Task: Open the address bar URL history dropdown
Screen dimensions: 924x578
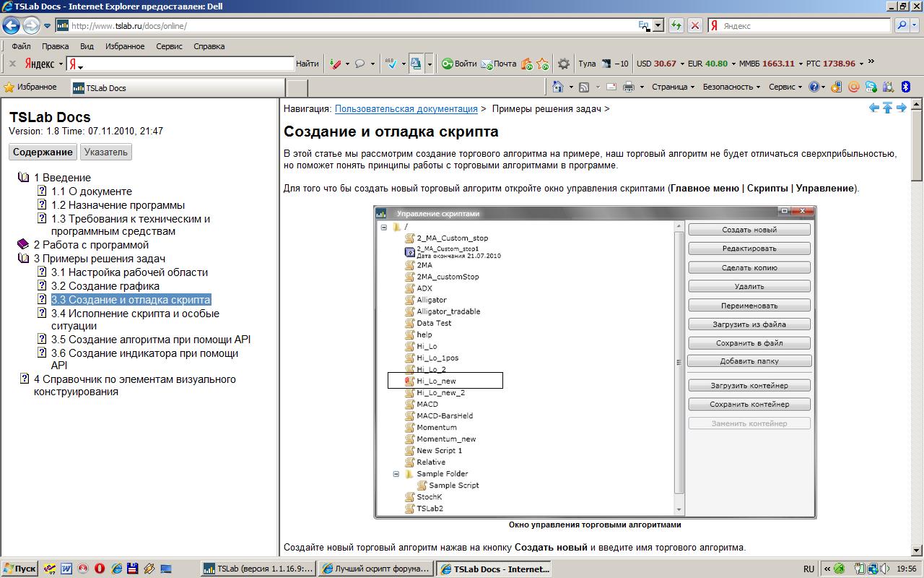Action: pos(658,25)
